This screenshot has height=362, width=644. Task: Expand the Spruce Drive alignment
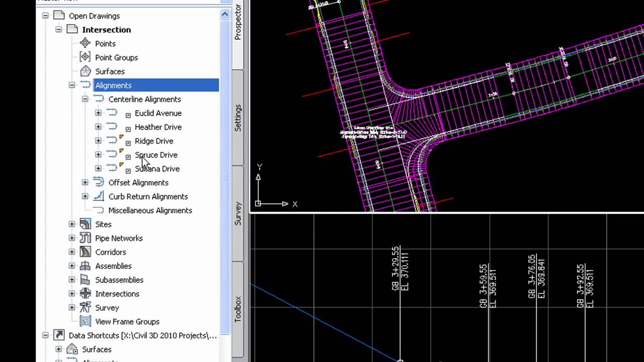click(x=98, y=155)
